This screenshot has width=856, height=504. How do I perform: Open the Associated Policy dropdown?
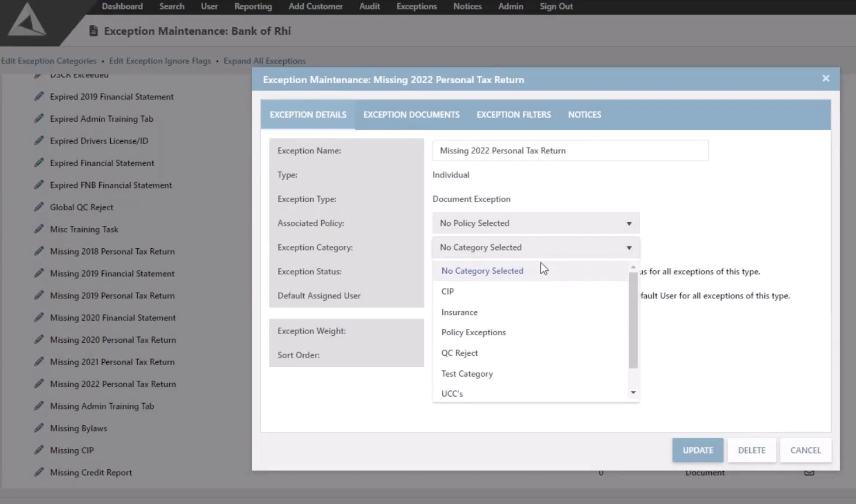pos(536,223)
